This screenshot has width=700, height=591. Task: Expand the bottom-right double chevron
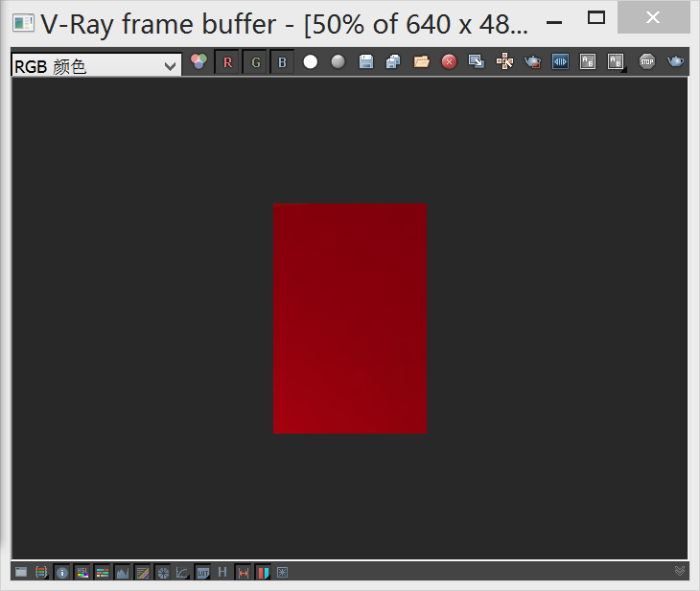680,571
